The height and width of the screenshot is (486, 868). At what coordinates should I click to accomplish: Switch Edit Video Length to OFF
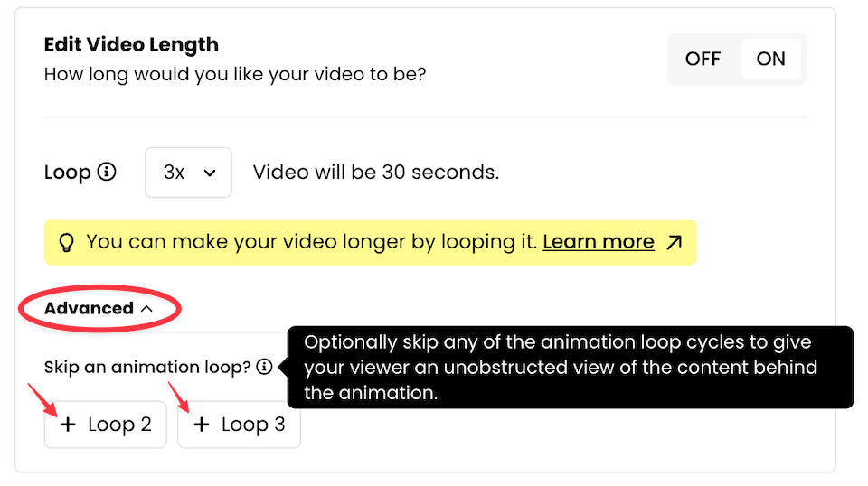point(703,59)
